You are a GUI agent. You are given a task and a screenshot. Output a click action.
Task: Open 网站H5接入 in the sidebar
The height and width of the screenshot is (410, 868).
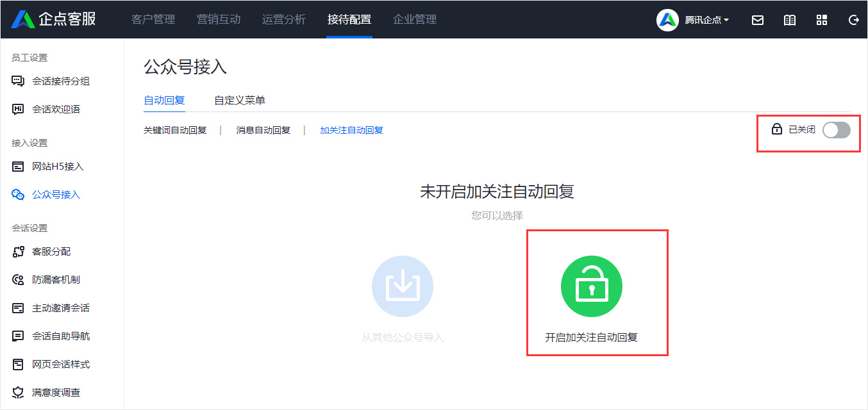58,167
